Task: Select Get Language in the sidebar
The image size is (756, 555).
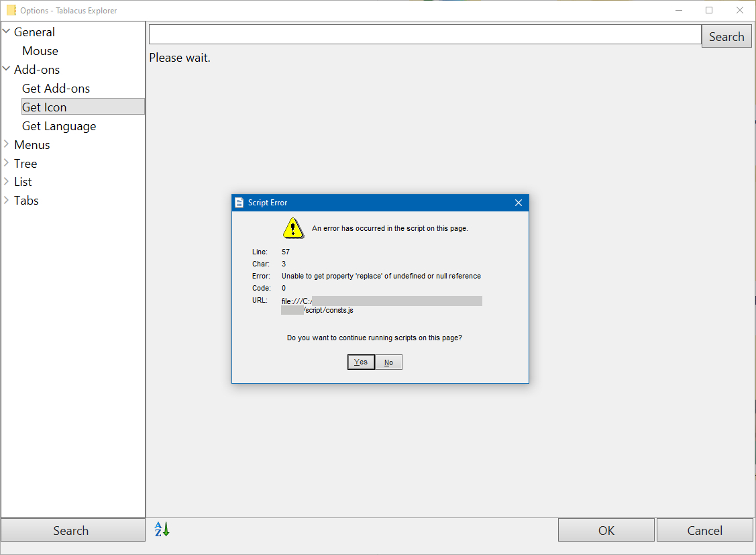Action: [58, 125]
